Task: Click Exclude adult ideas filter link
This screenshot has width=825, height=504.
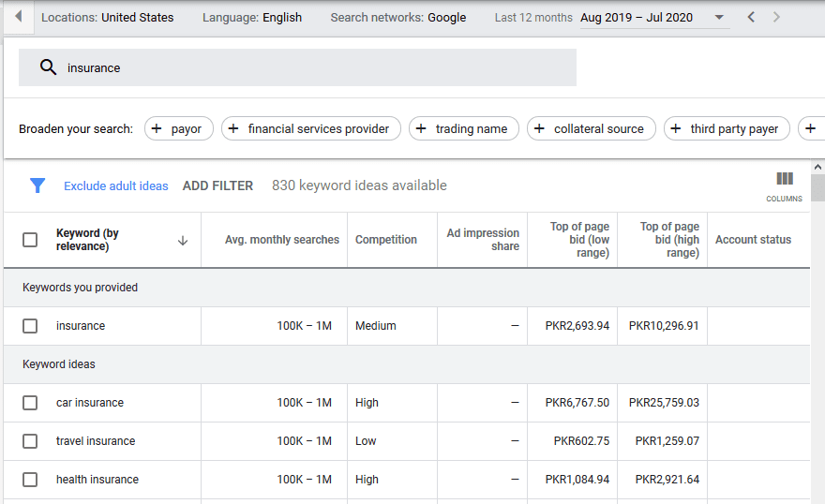Action: point(115,186)
